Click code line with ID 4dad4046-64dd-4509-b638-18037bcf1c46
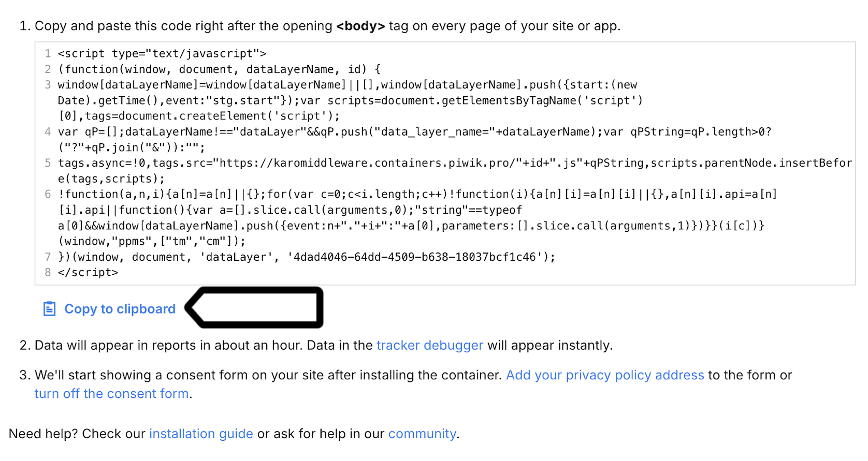 (x=307, y=257)
